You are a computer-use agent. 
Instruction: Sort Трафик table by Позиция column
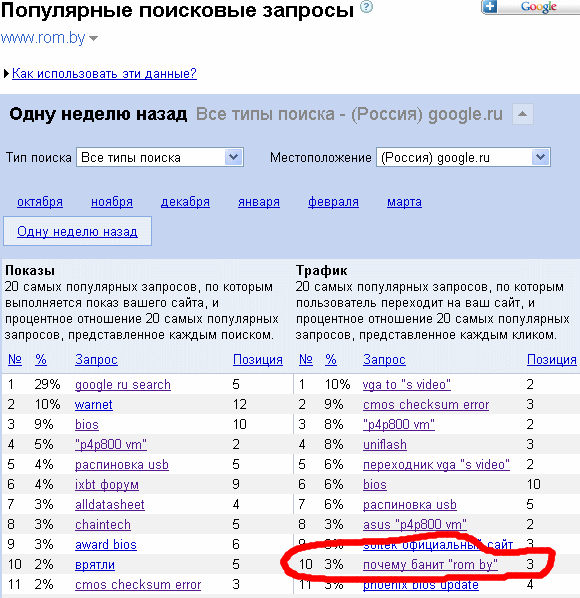pyautogui.click(x=551, y=360)
